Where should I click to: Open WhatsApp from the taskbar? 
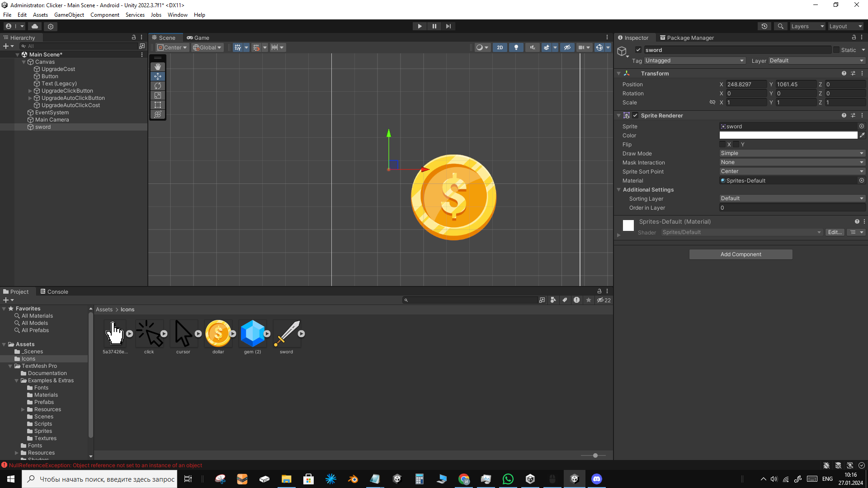(x=508, y=479)
